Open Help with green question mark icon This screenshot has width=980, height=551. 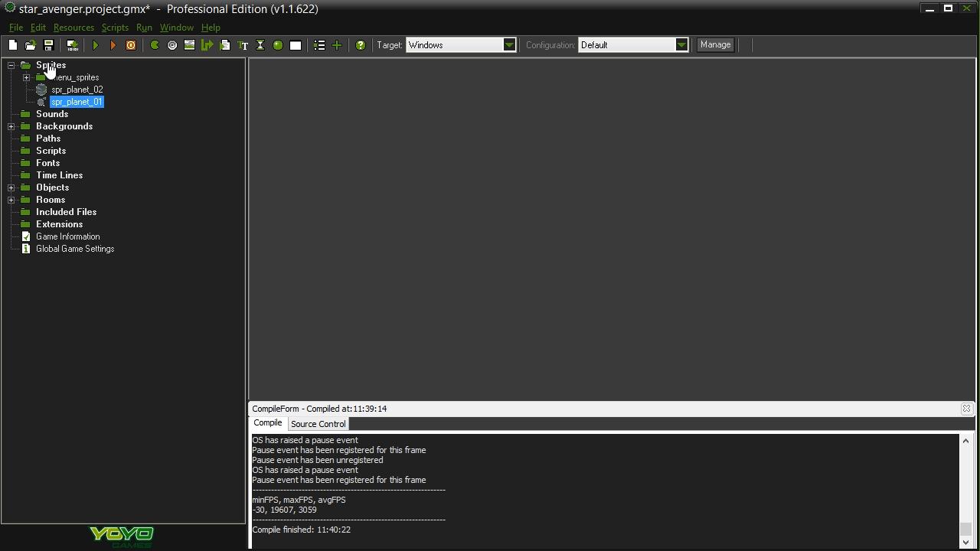click(361, 45)
